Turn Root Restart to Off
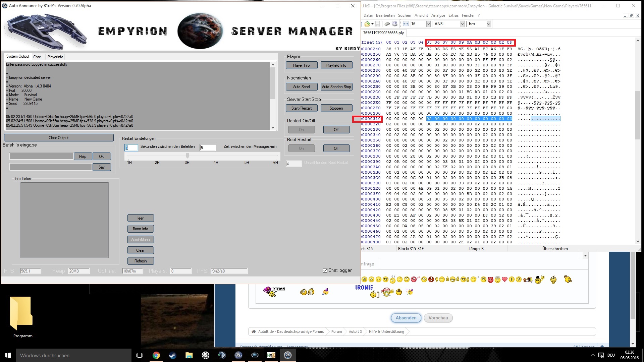The width and height of the screenshot is (644, 362). pyautogui.click(x=336, y=148)
